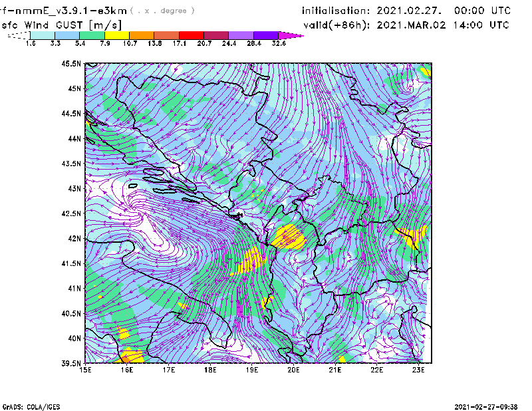This screenshot has height=411, width=532.
Task: Click the 44.5N latitude label
Action: click(x=71, y=113)
